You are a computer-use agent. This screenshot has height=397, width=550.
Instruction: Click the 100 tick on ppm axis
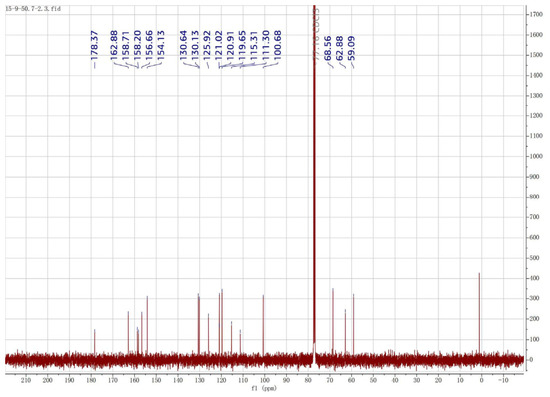pyautogui.click(x=264, y=381)
